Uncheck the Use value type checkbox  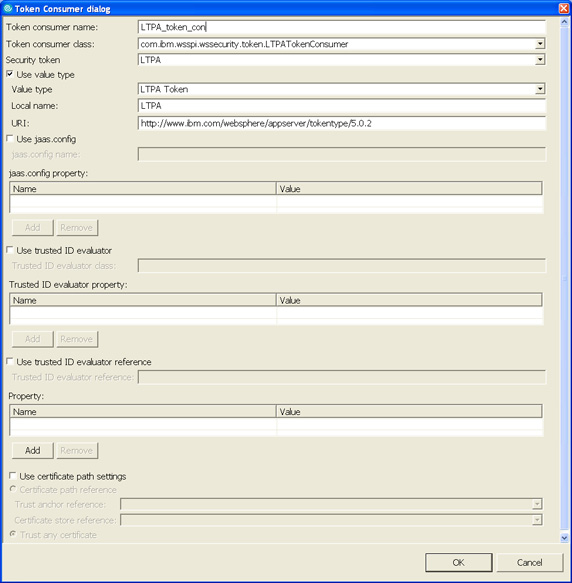(10, 74)
